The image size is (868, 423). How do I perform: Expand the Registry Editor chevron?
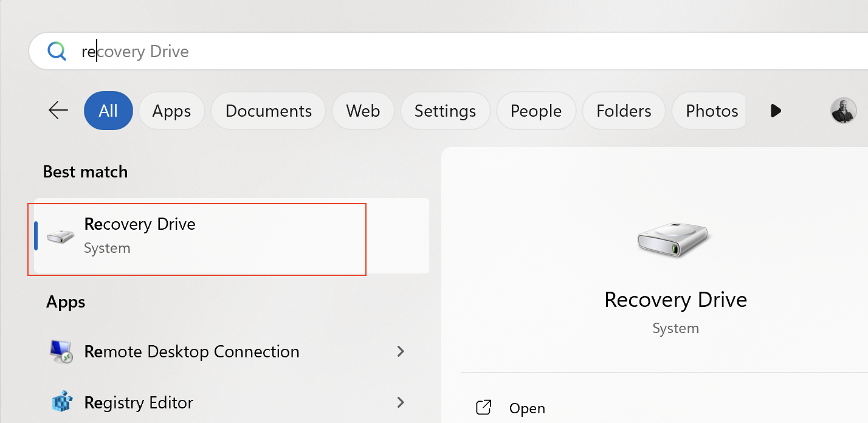400,402
